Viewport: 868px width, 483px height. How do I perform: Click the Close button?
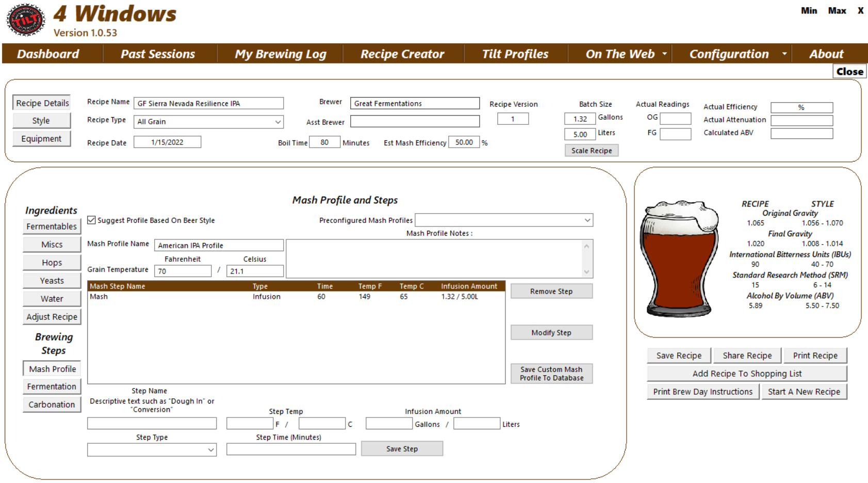pyautogui.click(x=849, y=72)
